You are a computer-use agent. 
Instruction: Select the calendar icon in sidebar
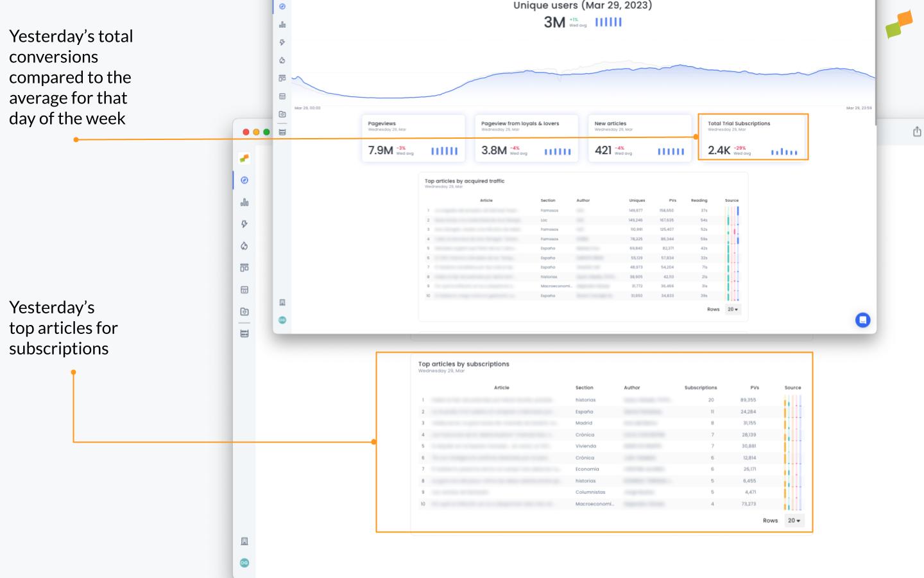point(244,290)
